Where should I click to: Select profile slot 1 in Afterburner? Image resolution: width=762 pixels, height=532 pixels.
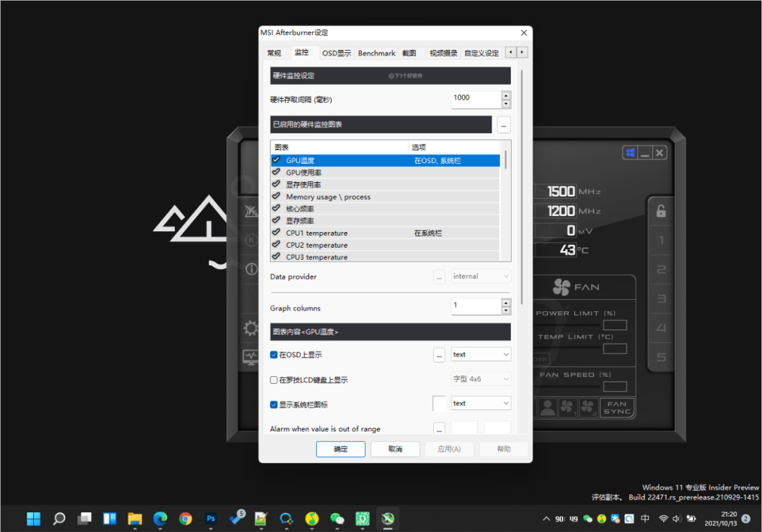click(x=661, y=240)
